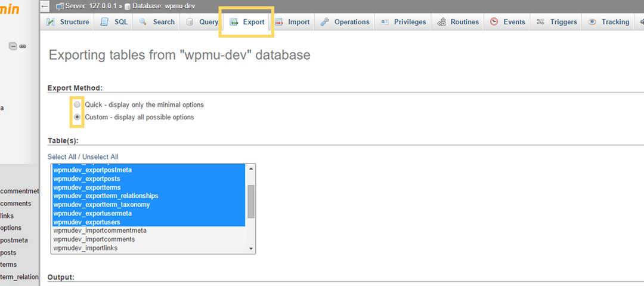Image resolution: width=644 pixels, height=286 pixels.
Task: Select wpmudev_importcommentmeta in table list
Action: pos(149,230)
